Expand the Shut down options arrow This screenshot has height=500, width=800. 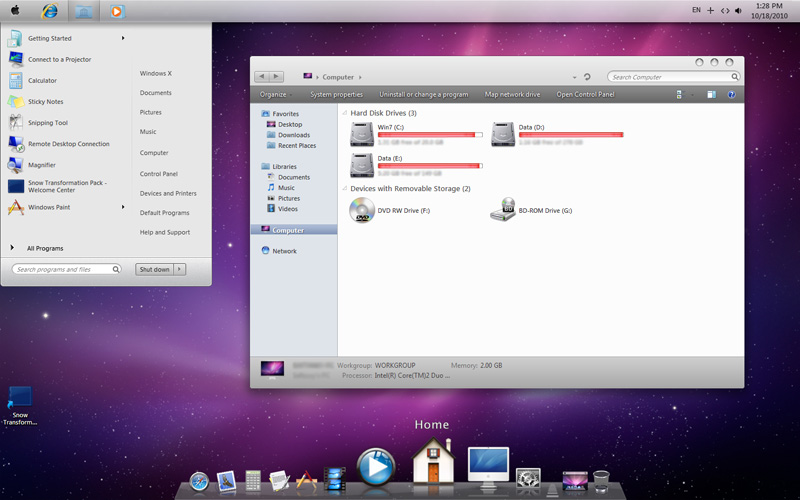coord(180,269)
